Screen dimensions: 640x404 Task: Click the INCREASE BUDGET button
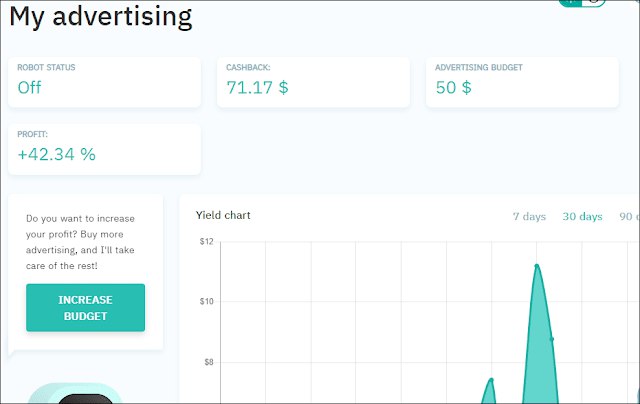(x=85, y=308)
